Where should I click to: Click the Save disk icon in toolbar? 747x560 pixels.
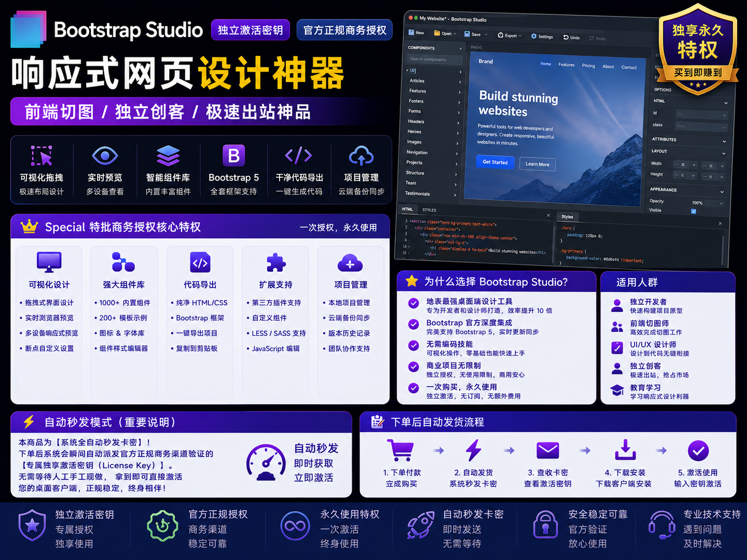(x=467, y=34)
